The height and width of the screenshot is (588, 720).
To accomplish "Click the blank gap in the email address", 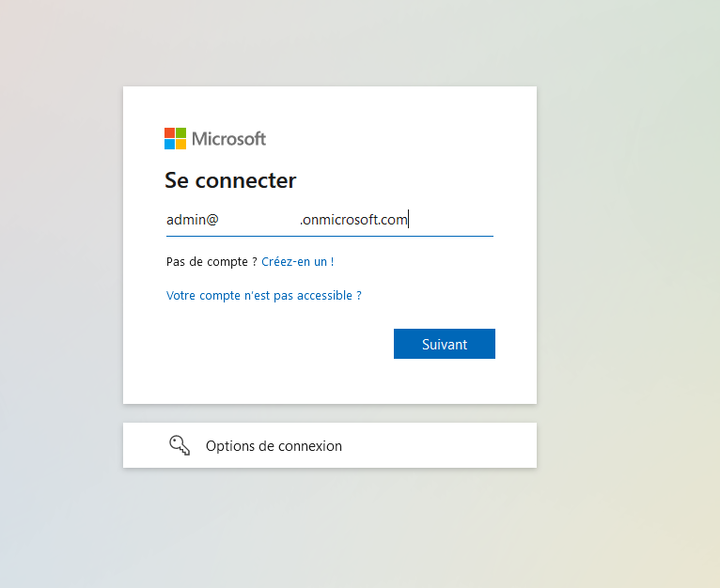I will coord(259,220).
